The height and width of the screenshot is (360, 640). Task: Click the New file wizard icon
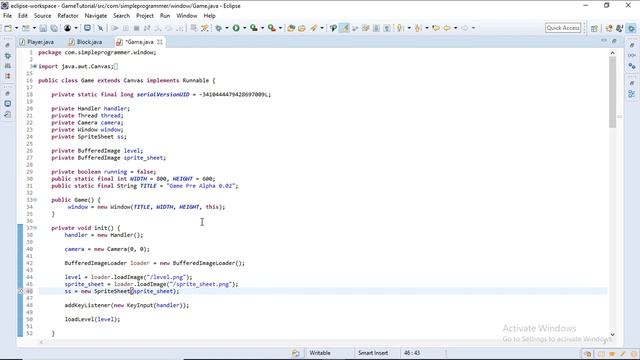(x=8, y=28)
